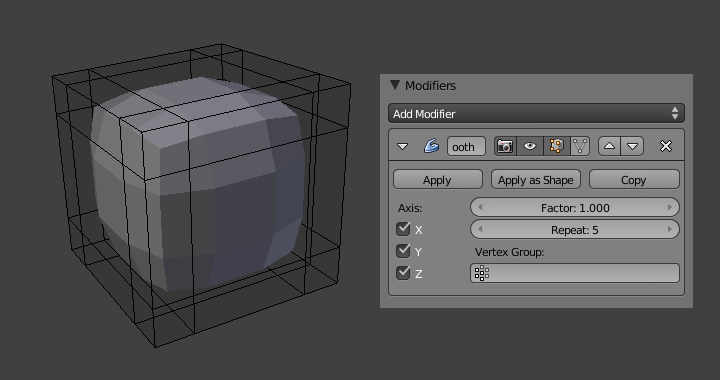Toggle modifier viewport visibility eye icon
720x380 pixels.
(x=530, y=146)
